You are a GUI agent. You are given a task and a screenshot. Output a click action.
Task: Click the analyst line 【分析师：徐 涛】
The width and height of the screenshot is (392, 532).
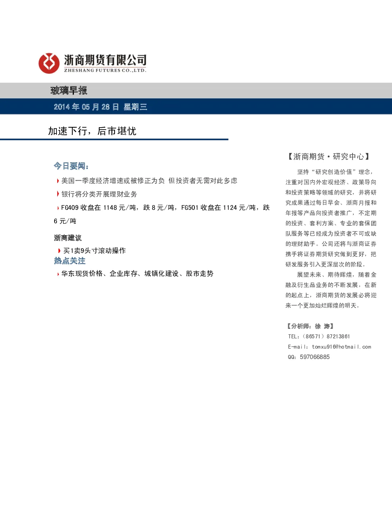coord(311,326)
